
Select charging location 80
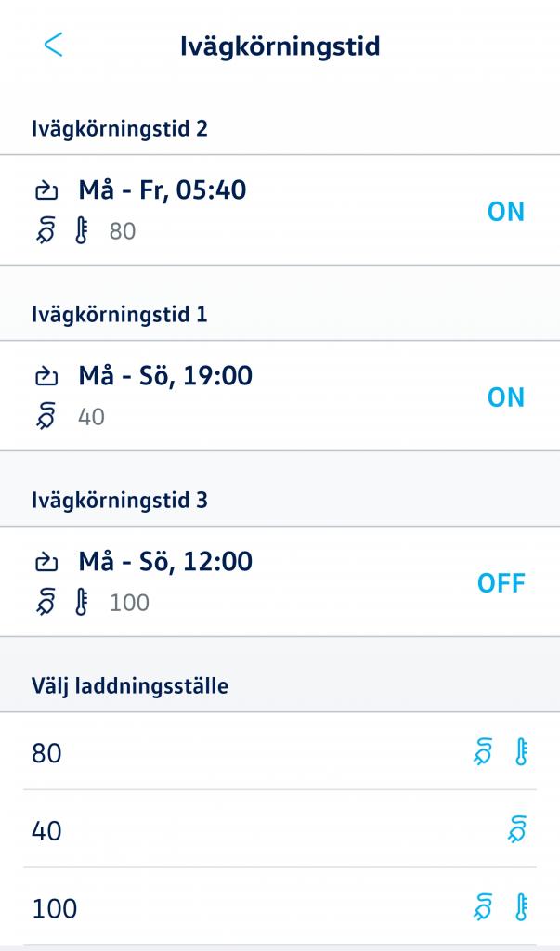click(280, 751)
